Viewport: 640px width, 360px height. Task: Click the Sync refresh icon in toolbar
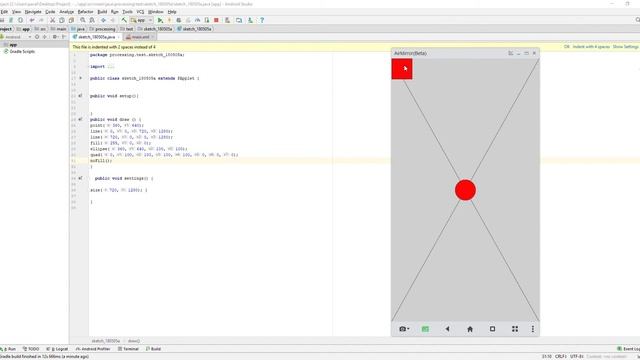[20, 20]
